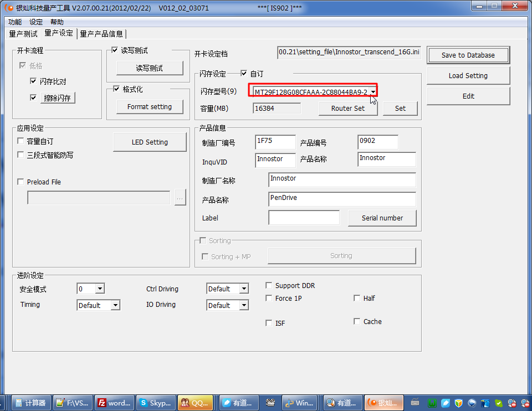Viewport: 532px width, 411px height.
Task: Switch to the 量产产品信息 tab
Action: [101, 34]
